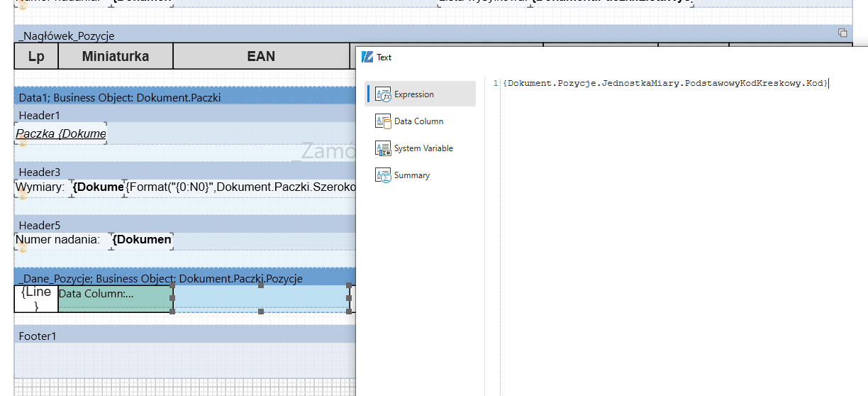Click inside the expression editor text
Viewport: 868px width, 396px height.
tap(664, 84)
